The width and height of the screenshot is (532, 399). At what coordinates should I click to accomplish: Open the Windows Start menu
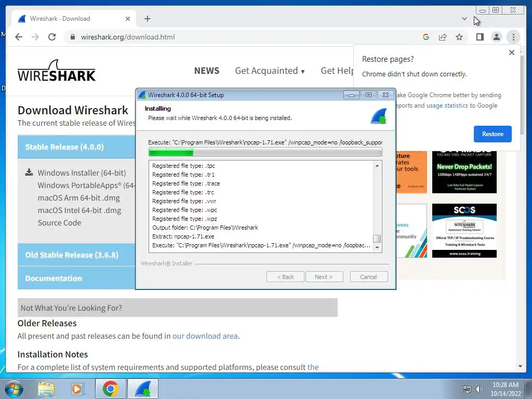14,389
